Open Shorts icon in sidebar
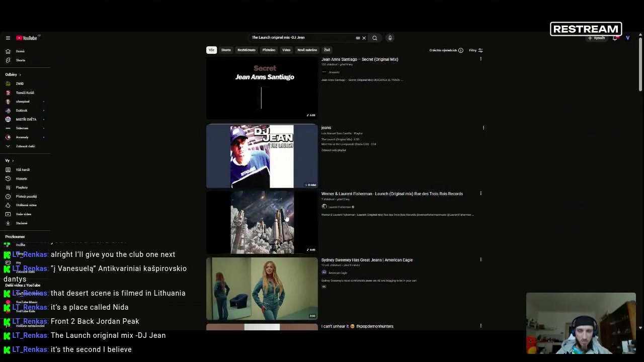644x362 pixels. click(x=8, y=60)
